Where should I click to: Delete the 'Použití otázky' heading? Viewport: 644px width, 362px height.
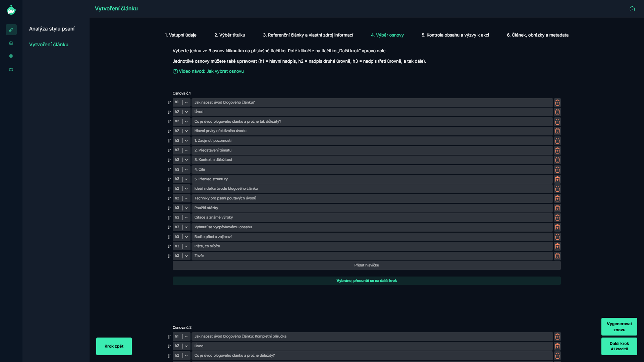click(557, 208)
